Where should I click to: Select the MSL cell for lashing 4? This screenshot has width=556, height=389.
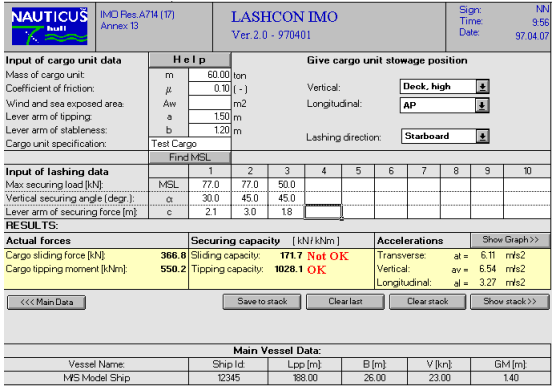point(323,185)
